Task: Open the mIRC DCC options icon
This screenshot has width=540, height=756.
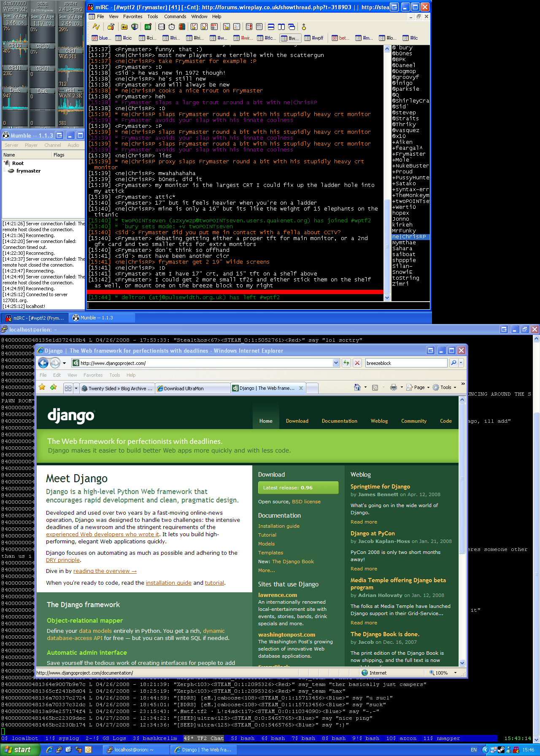Action: [x=214, y=27]
